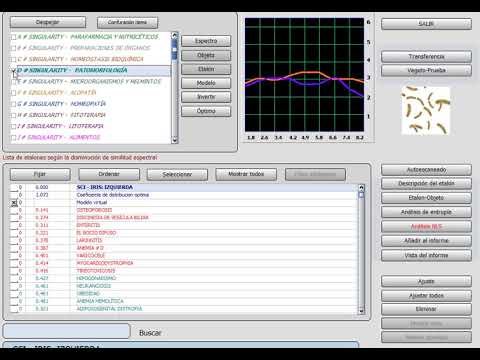480x360 pixels.
Task: Click the Óptimo button
Action: coord(206,111)
